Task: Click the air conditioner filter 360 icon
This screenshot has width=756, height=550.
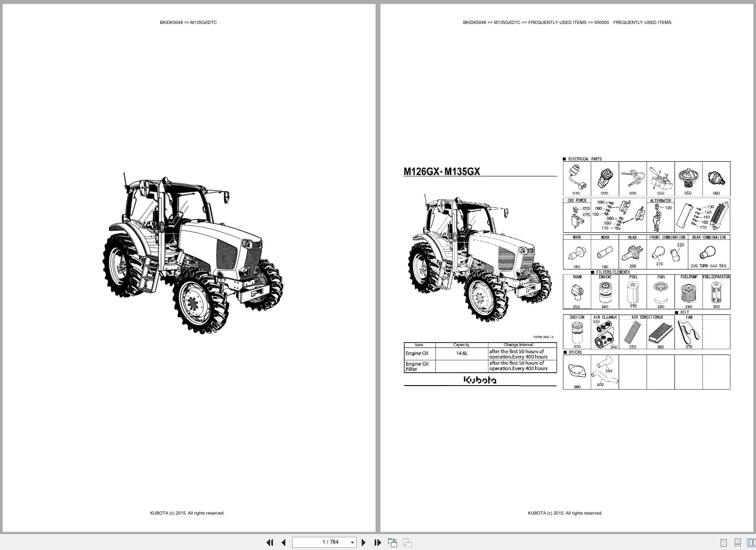Action: point(660,333)
